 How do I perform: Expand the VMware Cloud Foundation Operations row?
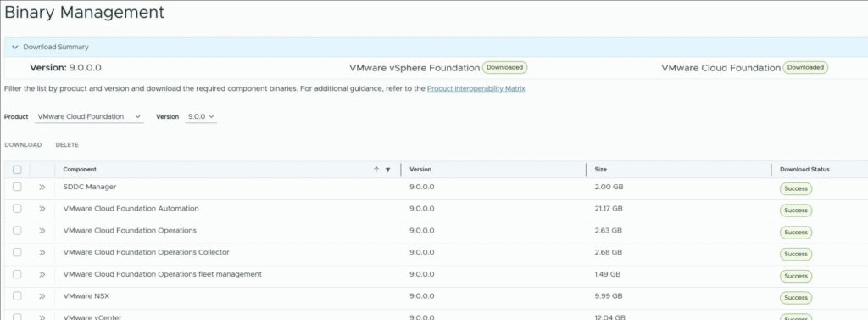coord(42,231)
